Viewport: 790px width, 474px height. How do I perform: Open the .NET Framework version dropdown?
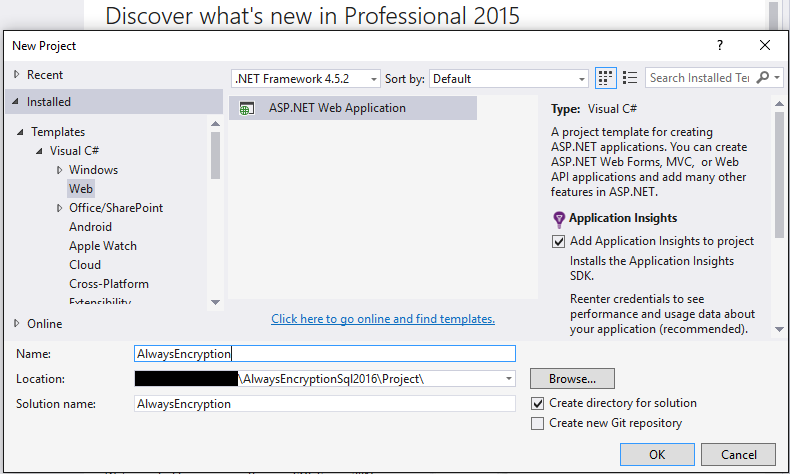[373, 79]
